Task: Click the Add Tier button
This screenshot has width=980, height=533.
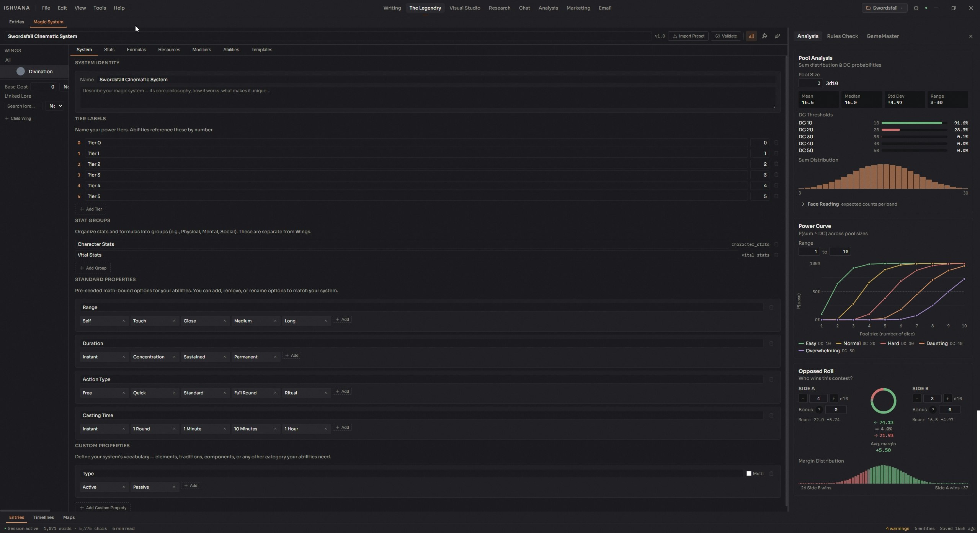Action: (x=91, y=209)
